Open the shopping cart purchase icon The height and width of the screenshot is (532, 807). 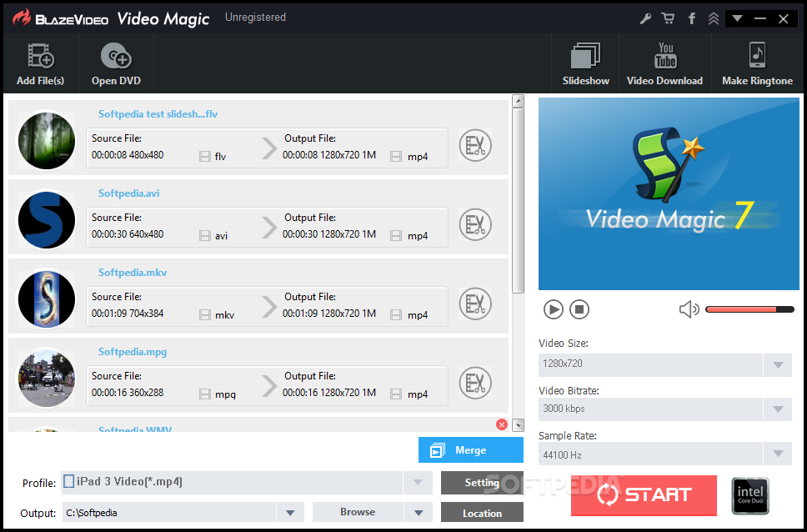click(668, 19)
